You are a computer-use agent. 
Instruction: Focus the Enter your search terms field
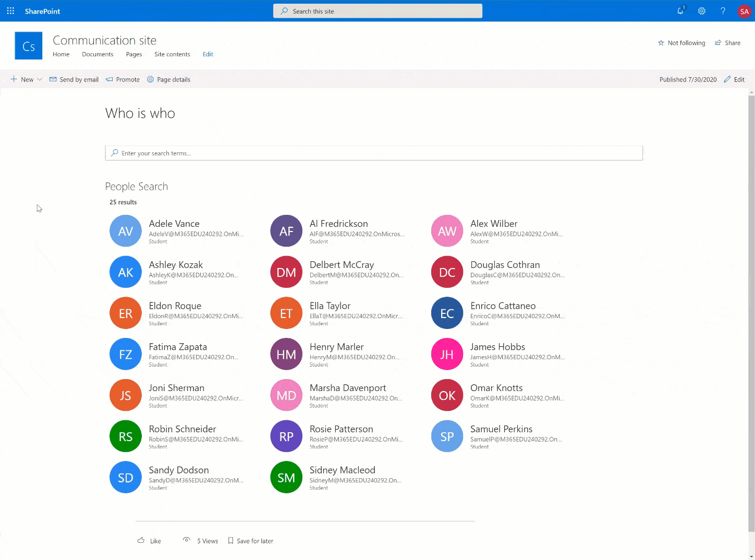click(x=374, y=153)
